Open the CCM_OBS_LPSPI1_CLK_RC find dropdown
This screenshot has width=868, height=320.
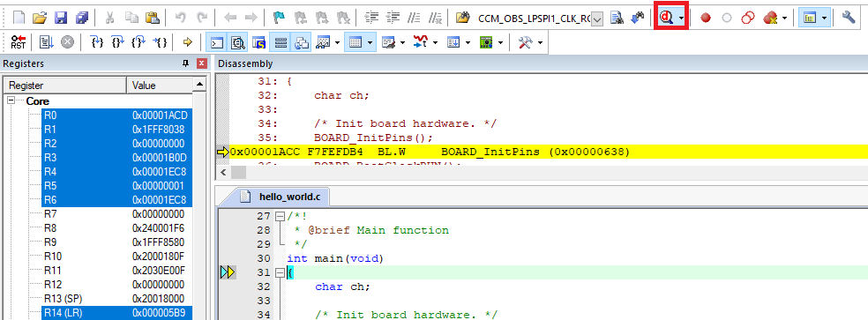[x=597, y=19]
